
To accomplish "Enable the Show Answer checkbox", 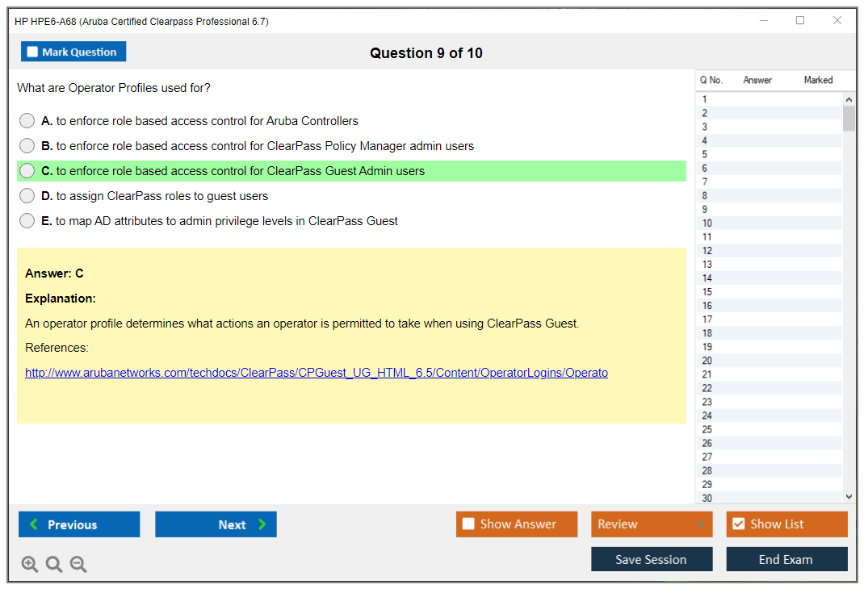I will [x=469, y=524].
